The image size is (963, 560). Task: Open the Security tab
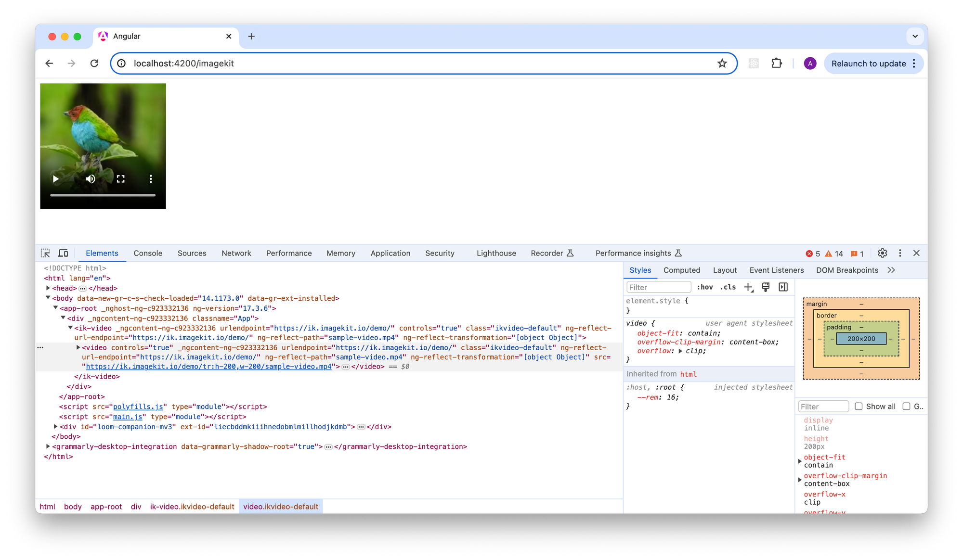click(x=440, y=253)
